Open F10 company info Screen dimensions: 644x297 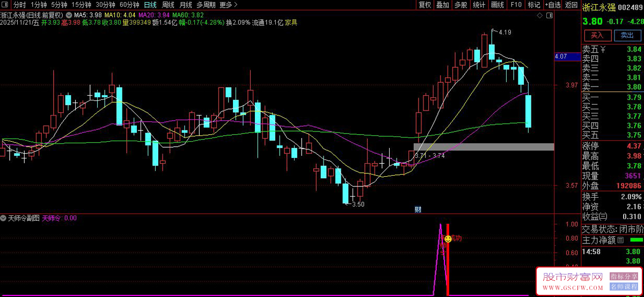pos(516,5)
